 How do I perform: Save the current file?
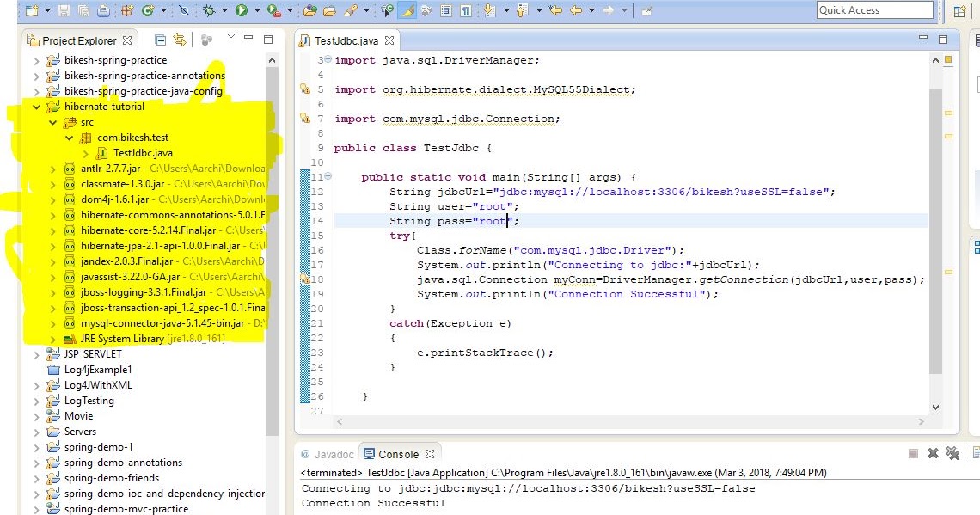click(x=64, y=11)
